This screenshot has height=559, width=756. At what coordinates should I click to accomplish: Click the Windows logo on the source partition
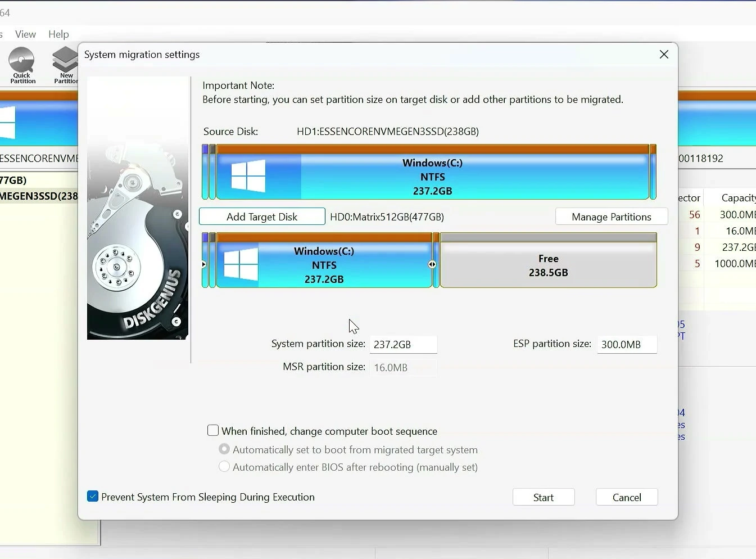(x=248, y=176)
